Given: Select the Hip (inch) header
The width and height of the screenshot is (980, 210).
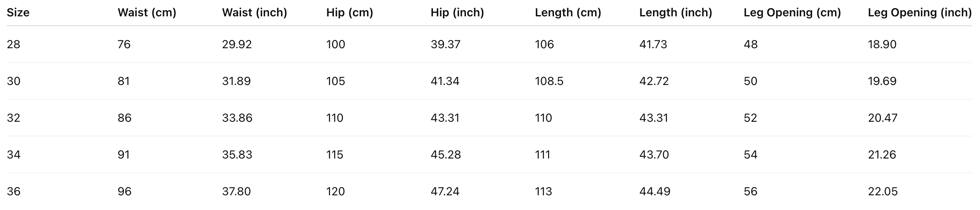Looking at the screenshot, I should 457,13.
